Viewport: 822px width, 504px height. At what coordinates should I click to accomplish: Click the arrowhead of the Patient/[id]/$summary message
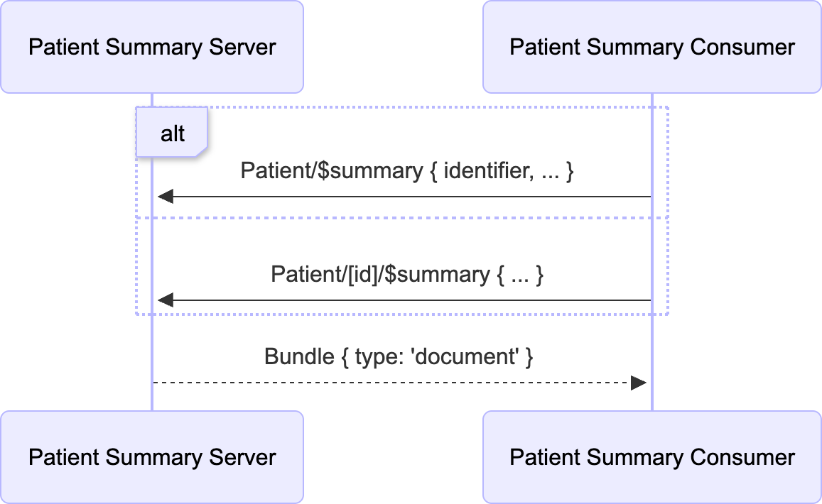click(165, 300)
